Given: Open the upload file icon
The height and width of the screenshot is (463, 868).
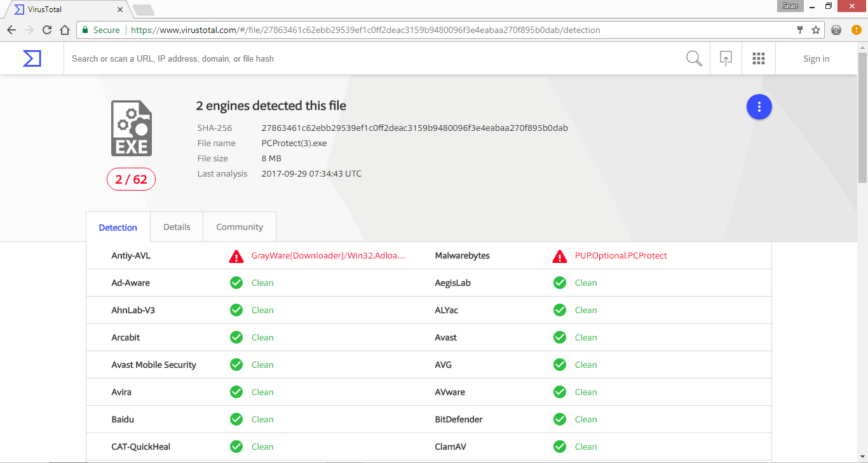Looking at the screenshot, I should (726, 58).
